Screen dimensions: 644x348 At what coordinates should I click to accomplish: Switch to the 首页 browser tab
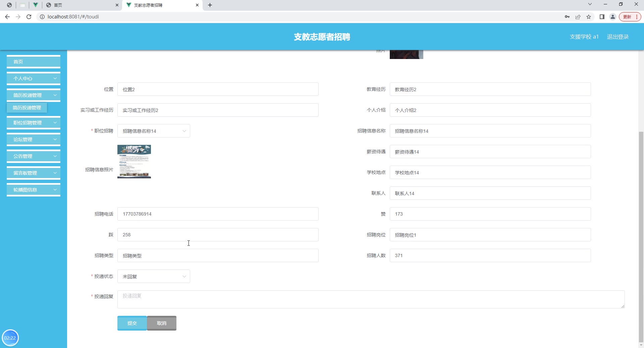click(82, 5)
